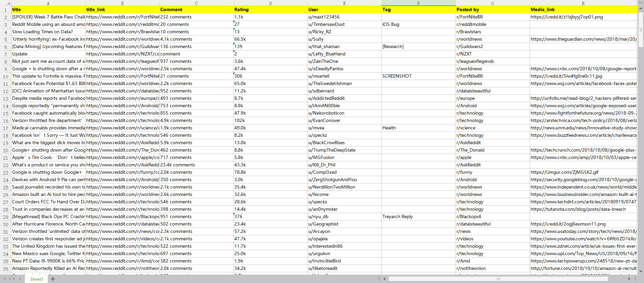Image resolution: width=644 pixels, height=283 pixels.
Task: Jump to the first sheet using the navigation arrow
Action: point(4,279)
